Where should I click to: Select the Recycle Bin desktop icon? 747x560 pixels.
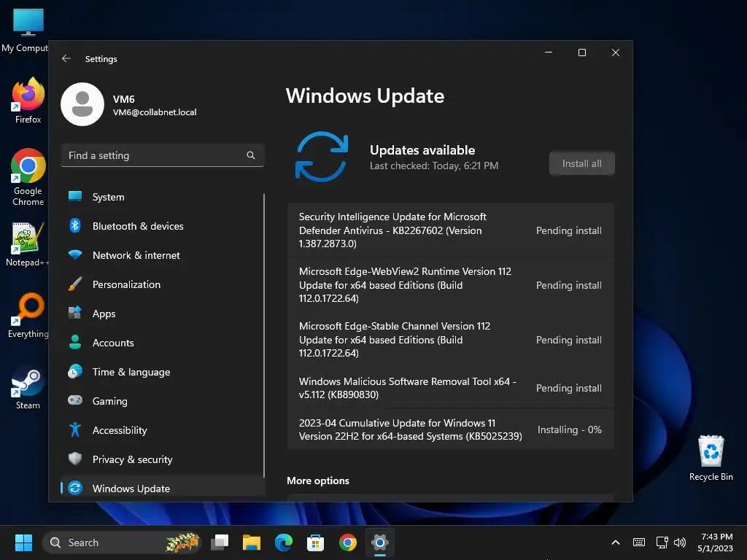click(x=711, y=458)
